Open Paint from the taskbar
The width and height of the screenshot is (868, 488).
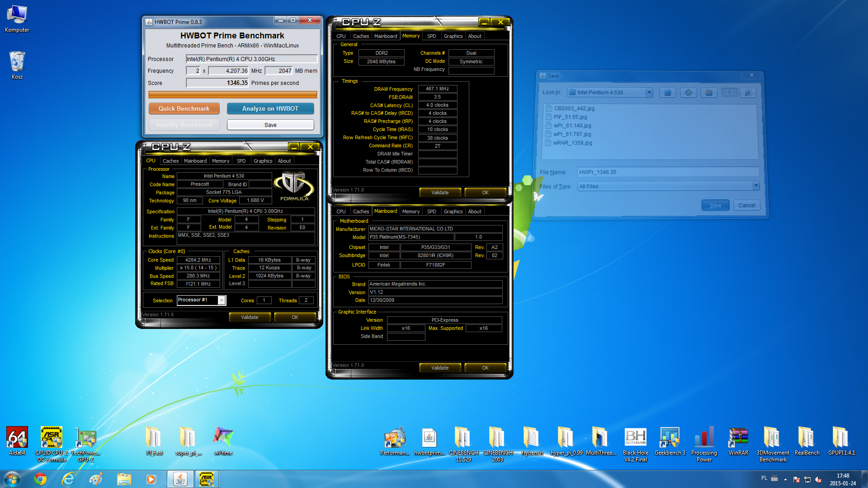point(96,479)
